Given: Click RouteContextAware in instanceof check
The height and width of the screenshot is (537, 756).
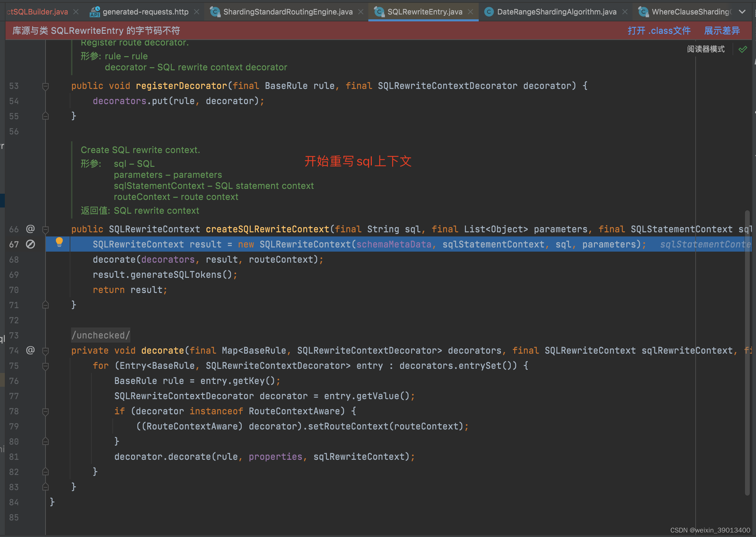Looking at the screenshot, I should [294, 411].
